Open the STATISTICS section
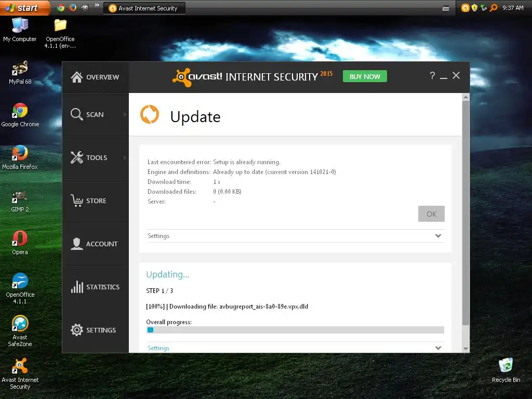This screenshot has height=399, width=532. pyautogui.click(x=96, y=287)
